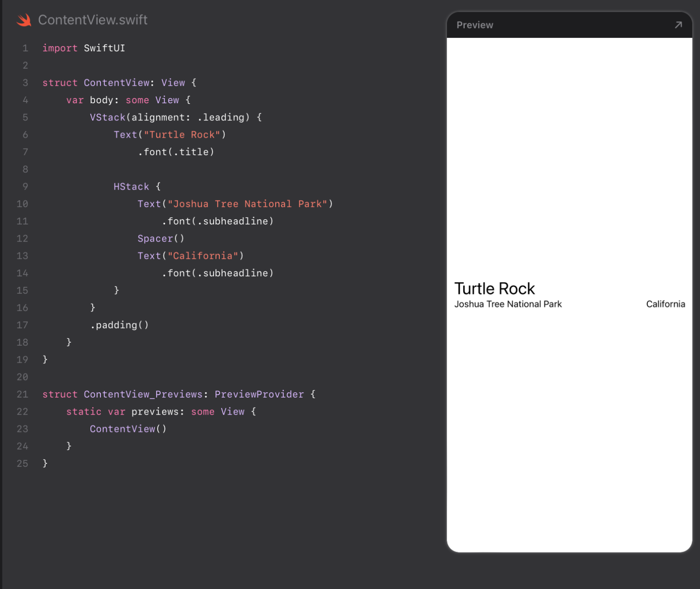Click the Turtle Rock title in preview
The image size is (700, 589).
[x=494, y=288]
